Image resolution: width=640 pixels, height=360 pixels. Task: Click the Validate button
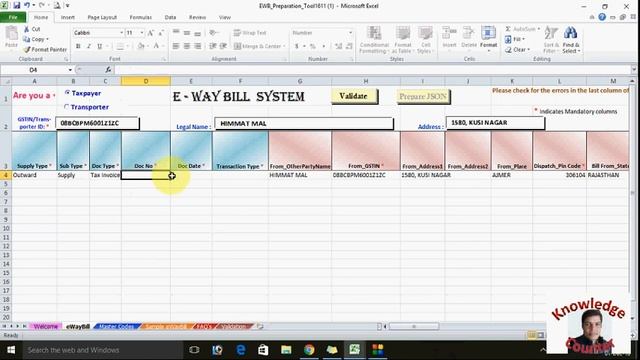[354, 96]
